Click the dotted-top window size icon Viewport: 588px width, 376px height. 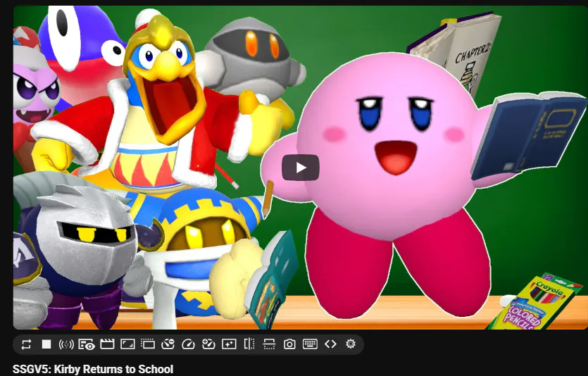coord(148,344)
